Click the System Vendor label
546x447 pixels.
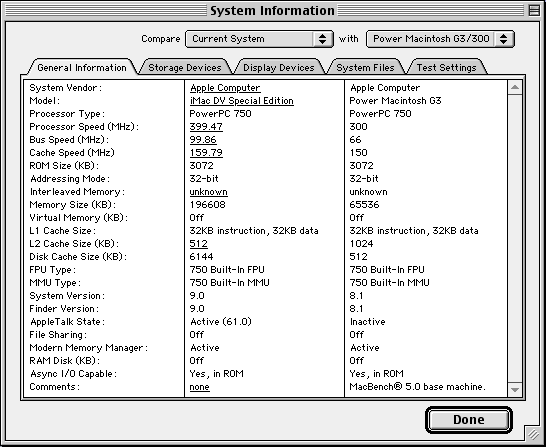[65, 88]
